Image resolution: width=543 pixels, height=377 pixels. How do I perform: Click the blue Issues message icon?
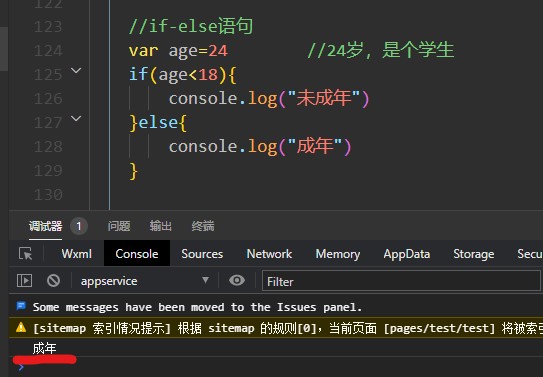(x=21, y=306)
